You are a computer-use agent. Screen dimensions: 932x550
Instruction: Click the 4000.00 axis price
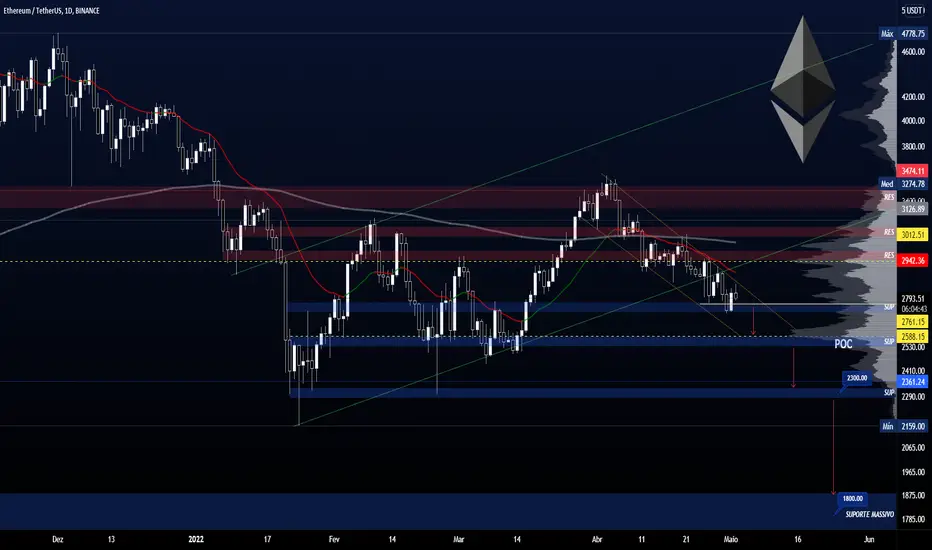coord(913,121)
